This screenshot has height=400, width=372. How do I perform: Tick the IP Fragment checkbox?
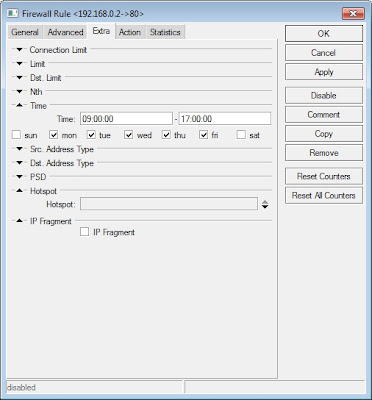point(85,232)
